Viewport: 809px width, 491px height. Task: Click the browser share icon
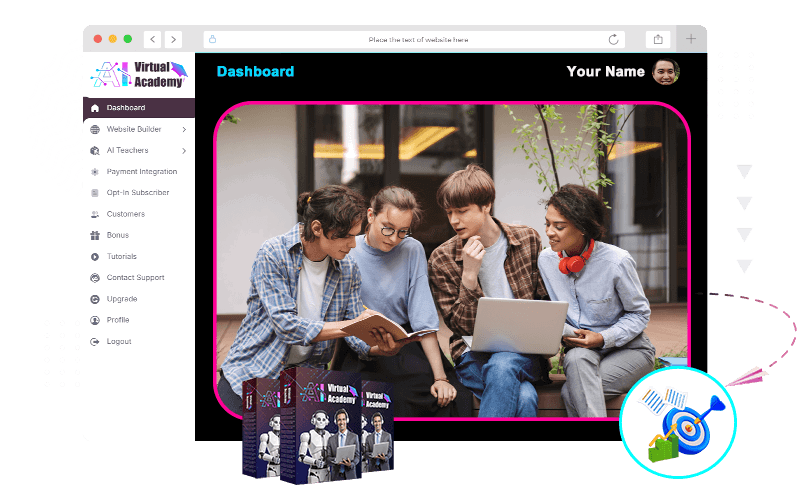pos(658,39)
